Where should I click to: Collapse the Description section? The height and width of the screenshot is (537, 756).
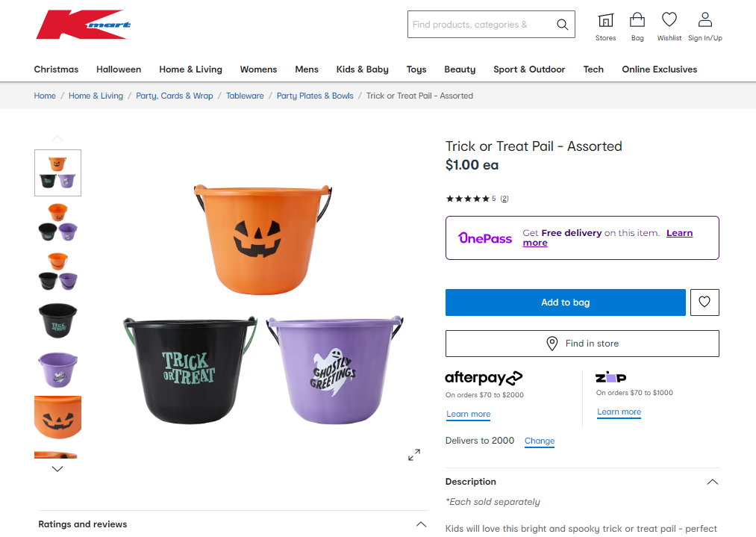pyautogui.click(x=713, y=482)
